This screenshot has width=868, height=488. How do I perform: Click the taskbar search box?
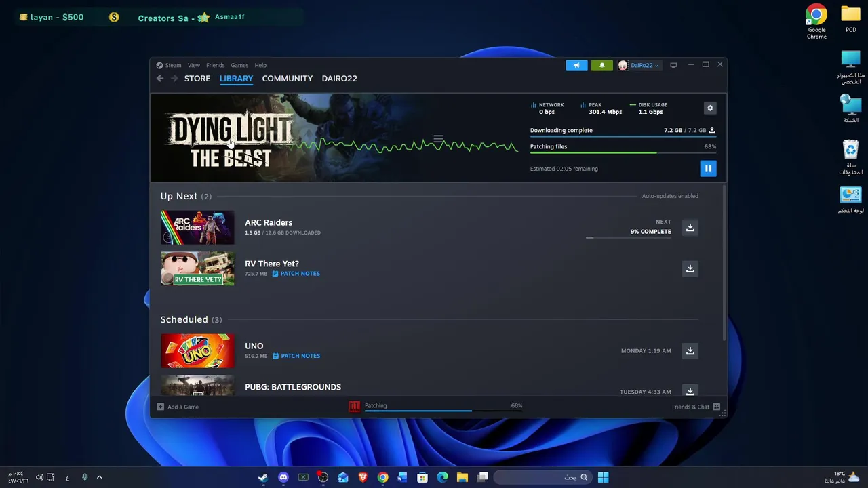542,477
